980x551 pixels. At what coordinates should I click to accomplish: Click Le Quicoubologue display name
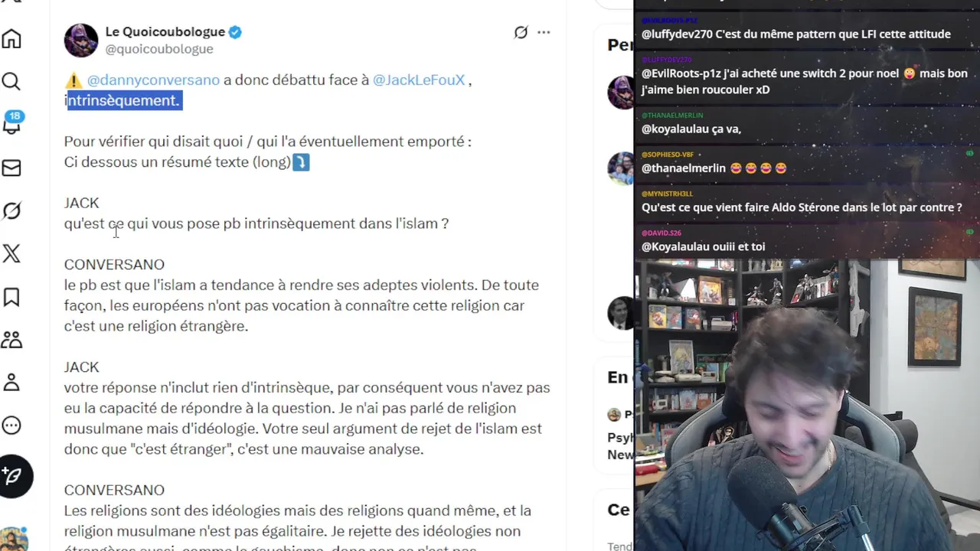tap(165, 32)
